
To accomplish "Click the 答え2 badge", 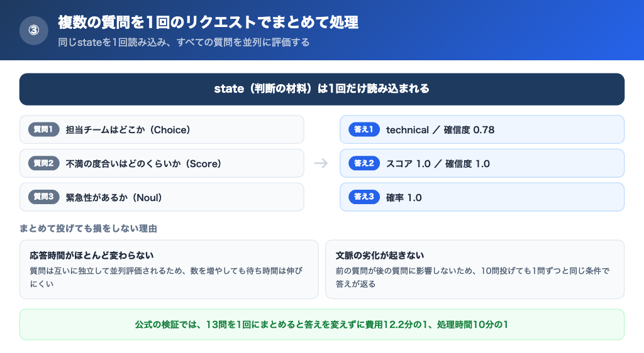I will pyautogui.click(x=364, y=163).
